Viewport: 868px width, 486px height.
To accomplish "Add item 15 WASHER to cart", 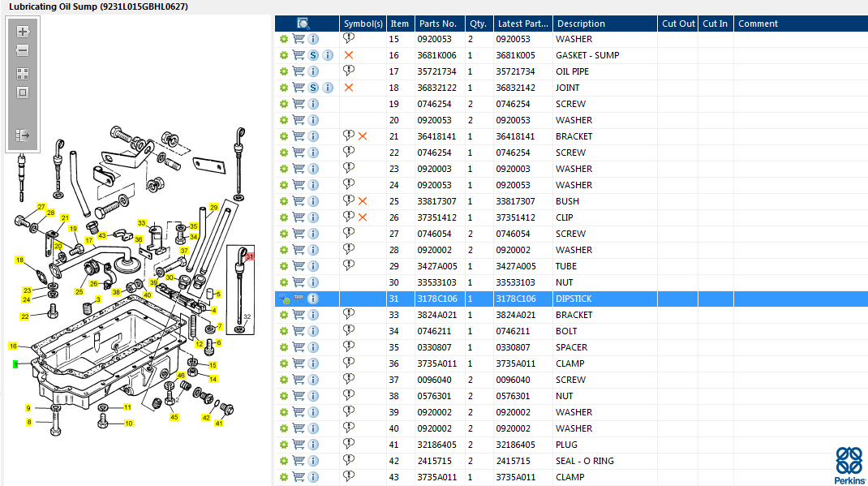I will (299, 39).
